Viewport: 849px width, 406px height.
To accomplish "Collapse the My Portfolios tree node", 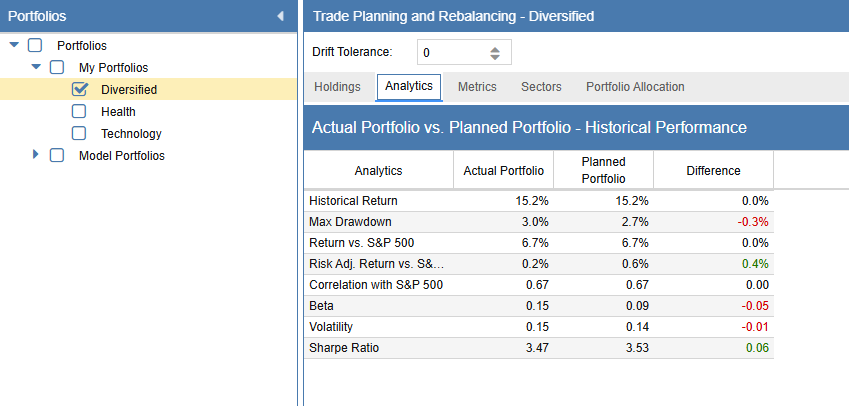I will (36, 67).
